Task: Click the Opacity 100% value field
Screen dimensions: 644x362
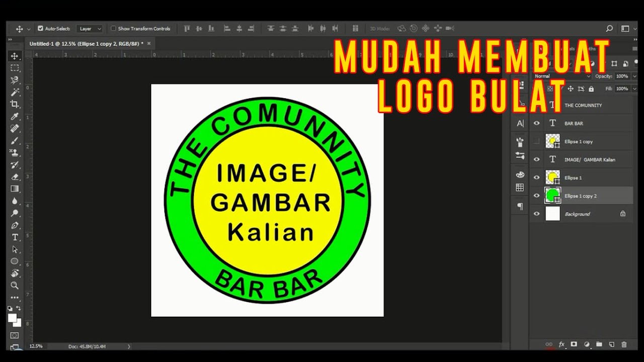Action: (622, 76)
